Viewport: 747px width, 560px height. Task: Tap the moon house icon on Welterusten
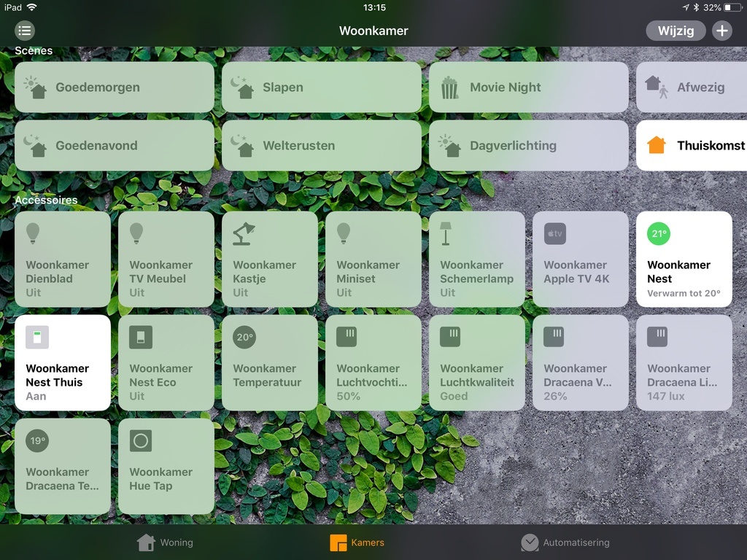pos(242,145)
